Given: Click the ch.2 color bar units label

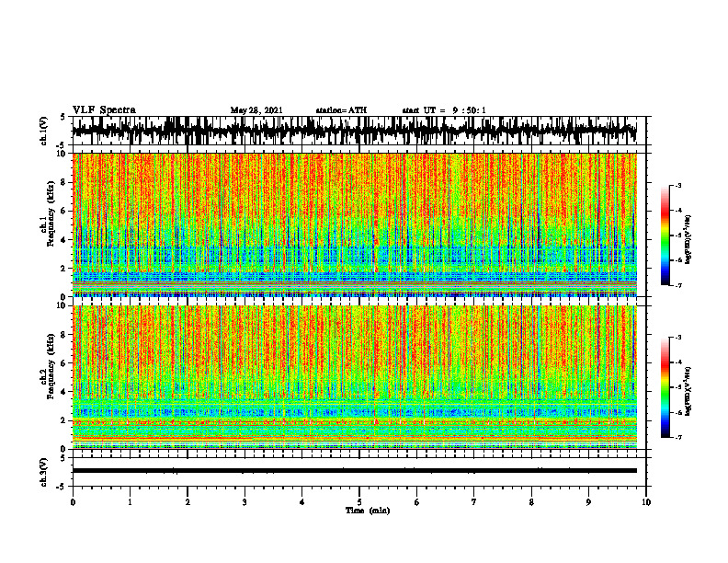Looking at the screenshot, I should coord(688,391).
